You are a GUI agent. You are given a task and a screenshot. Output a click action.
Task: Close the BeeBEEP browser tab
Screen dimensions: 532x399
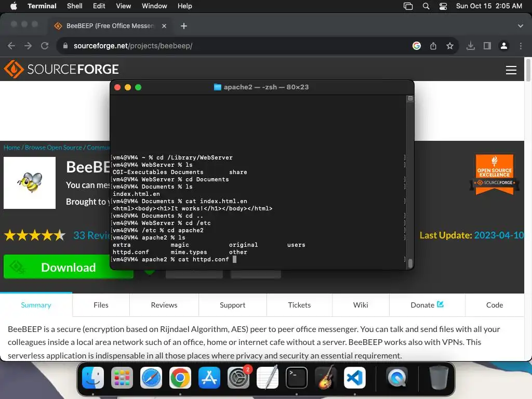click(x=164, y=26)
